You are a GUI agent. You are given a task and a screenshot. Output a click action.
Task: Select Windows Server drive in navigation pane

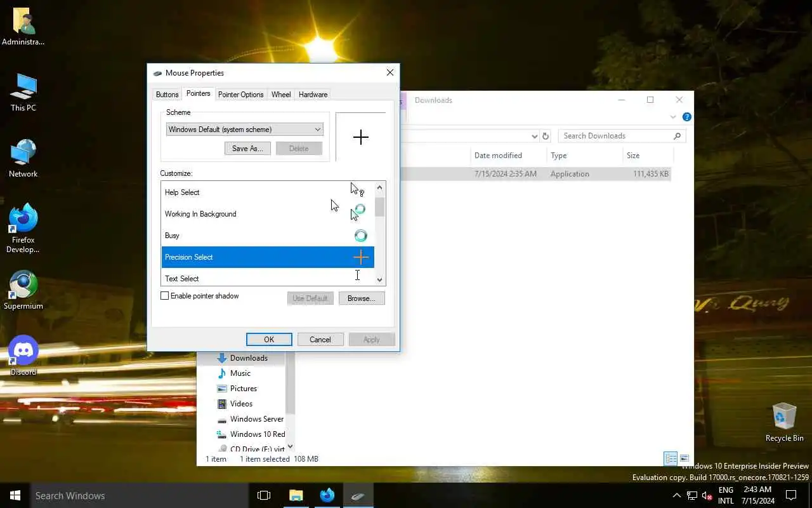coord(251,419)
